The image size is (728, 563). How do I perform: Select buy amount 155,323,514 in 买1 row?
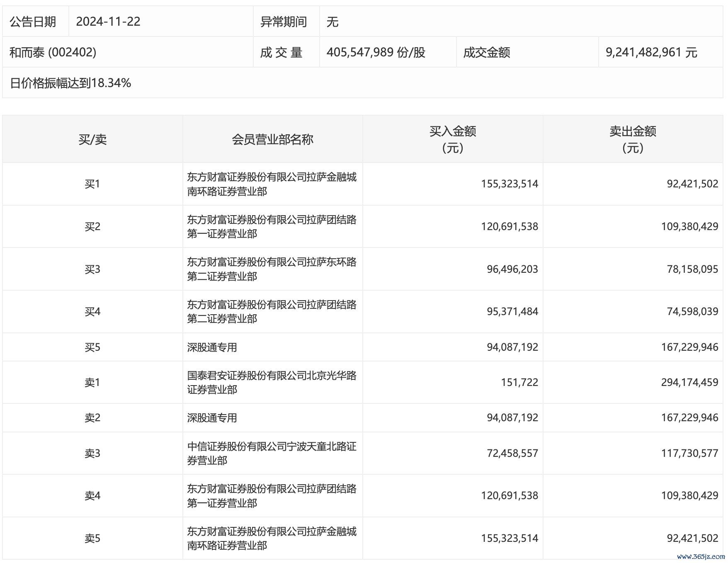510,184
